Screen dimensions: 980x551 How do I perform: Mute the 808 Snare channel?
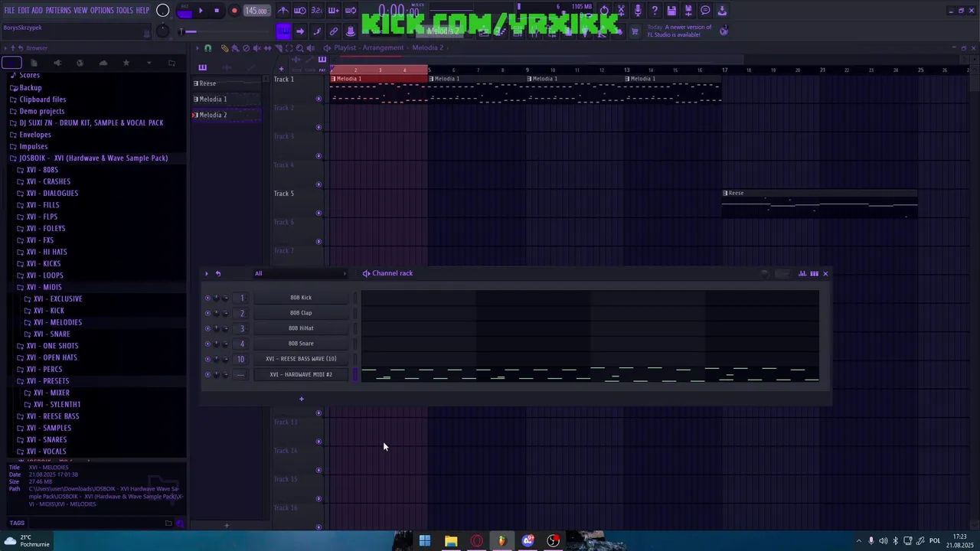click(207, 344)
